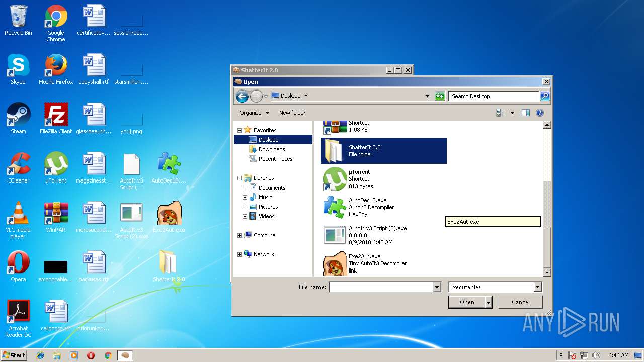Screen dimensions: 644x362
Task: Select Exe2Aut.exe in file list
Action: [x=383, y=263]
